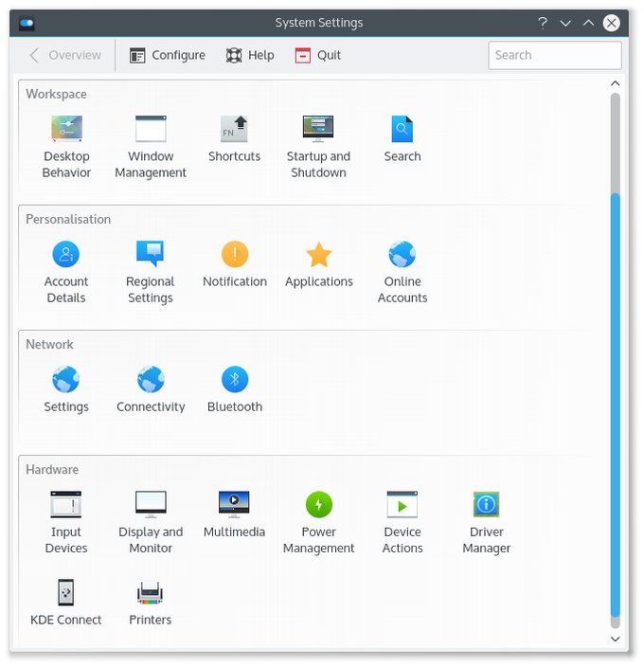Viewport: 644px width, 667px height.
Task: Click the scrollbar down arrow
Action: point(616,640)
